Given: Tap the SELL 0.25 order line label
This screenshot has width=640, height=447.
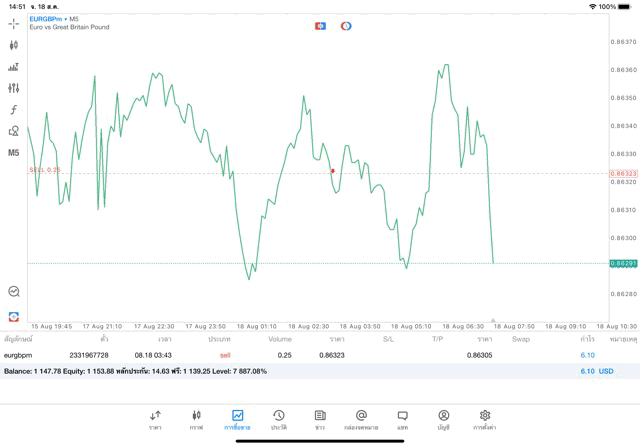Looking at the screenshot, I should [45, 170].
